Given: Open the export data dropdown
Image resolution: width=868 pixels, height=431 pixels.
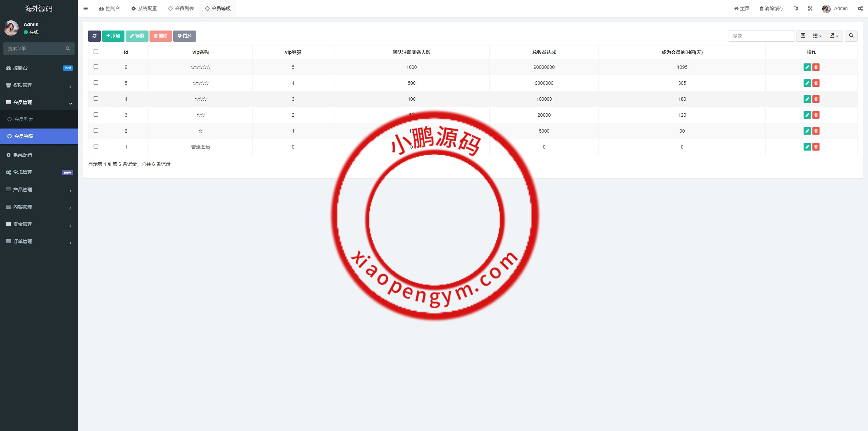Looking at the screenshot, I should [x=834, y=36].
